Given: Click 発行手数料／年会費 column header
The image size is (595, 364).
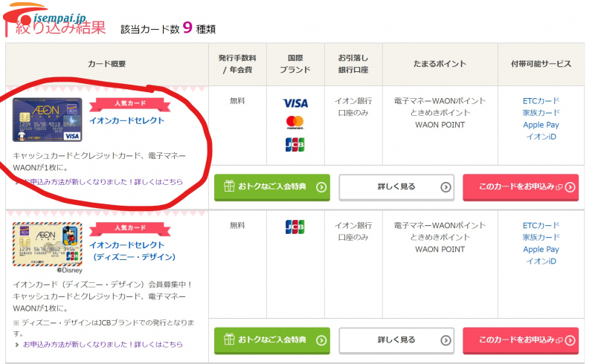Looking at the screenshot, I should 237,64.
